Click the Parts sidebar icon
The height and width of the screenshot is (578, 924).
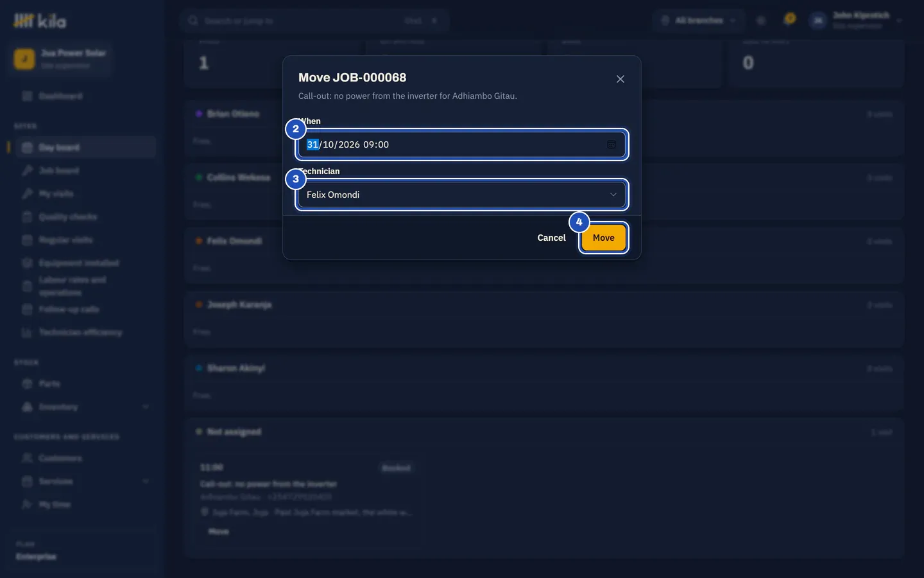[x=27, y=383]
